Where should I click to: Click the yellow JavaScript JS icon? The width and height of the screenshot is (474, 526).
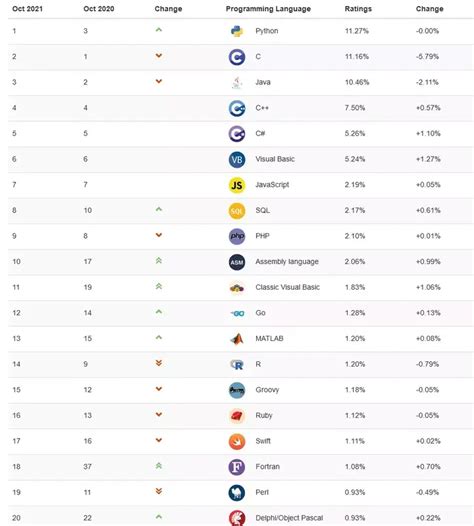tap(237, 185)
